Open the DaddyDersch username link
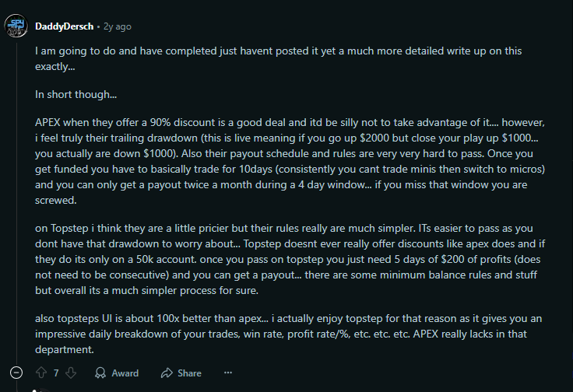Screen dimensions: 573x392 point(64,26)
